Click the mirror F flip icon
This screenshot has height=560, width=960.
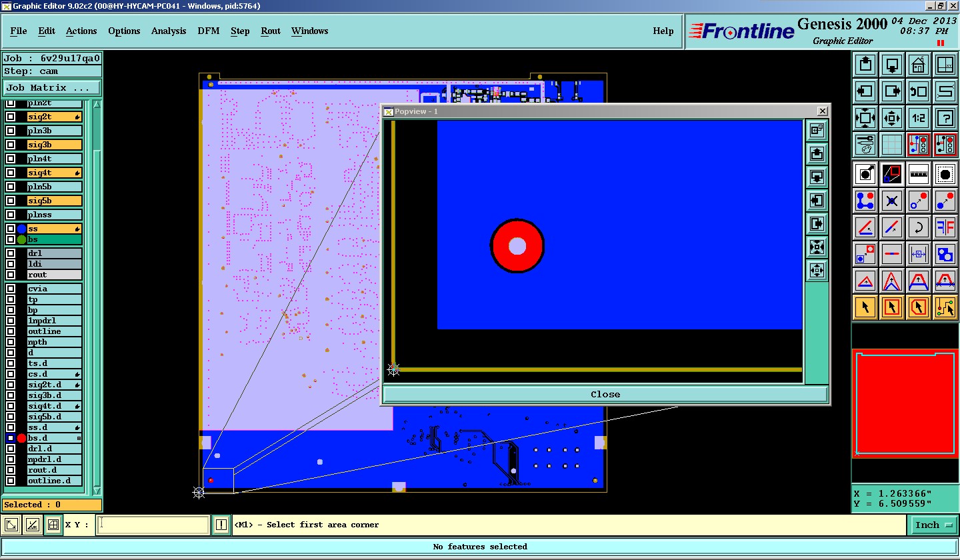pyautogui.click(x=945, y=227)
